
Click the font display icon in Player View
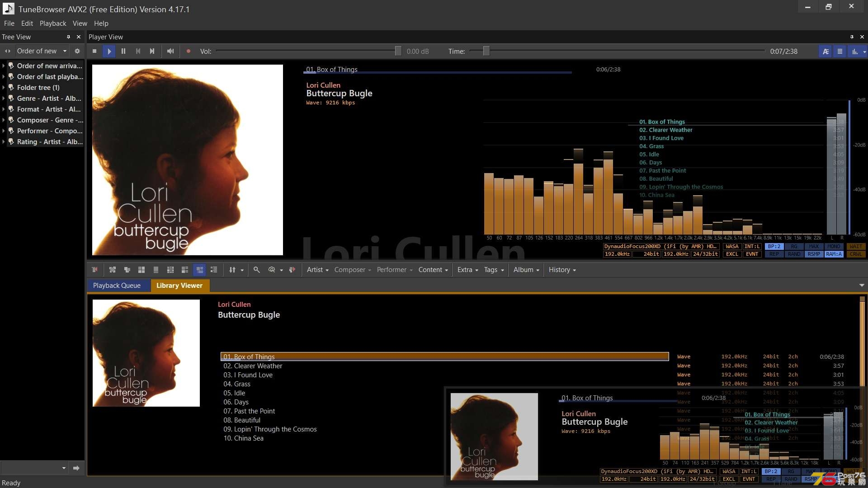click(826, 52)
